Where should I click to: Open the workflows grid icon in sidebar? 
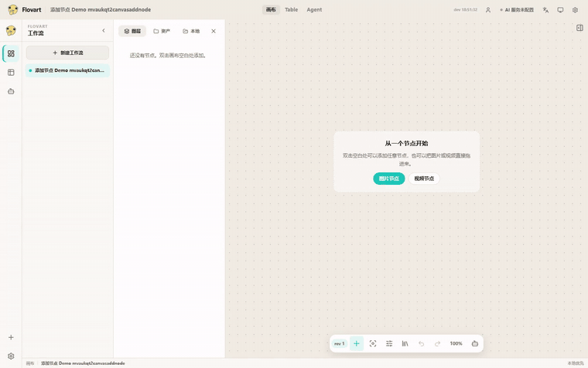(11, 53)
